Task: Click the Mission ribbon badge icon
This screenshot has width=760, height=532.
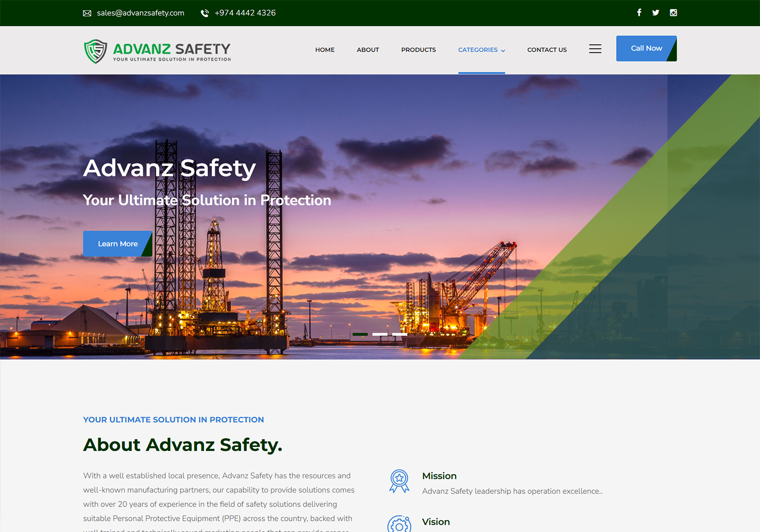Action: pyautogui.click(x=399, y=481)
